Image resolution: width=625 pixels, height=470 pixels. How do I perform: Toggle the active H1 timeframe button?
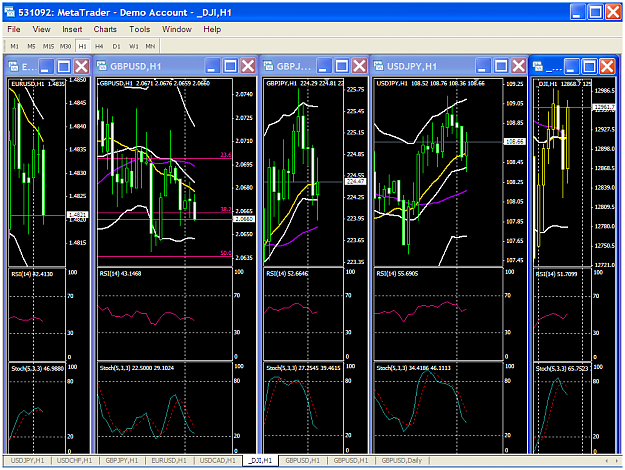point(83,46)
